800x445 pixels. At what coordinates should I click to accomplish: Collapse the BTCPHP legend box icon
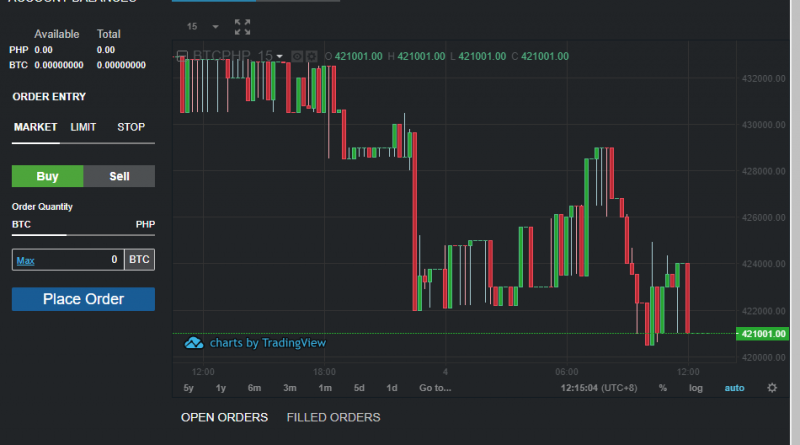tap(182, 56)
